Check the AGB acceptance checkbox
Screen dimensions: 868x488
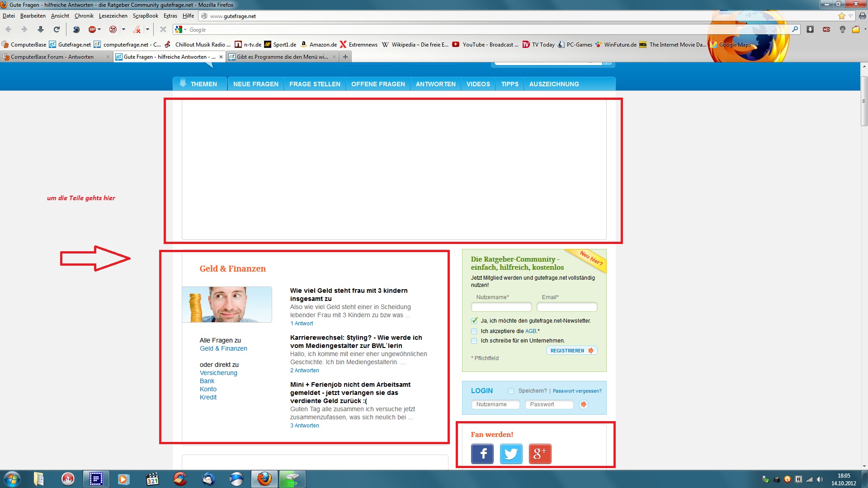[x=474, y=331]
